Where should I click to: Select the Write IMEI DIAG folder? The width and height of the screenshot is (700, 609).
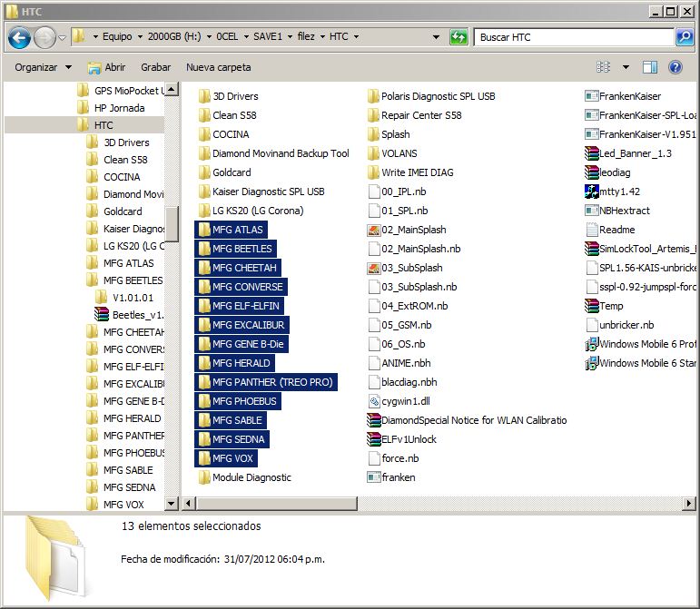coord(410,172)
